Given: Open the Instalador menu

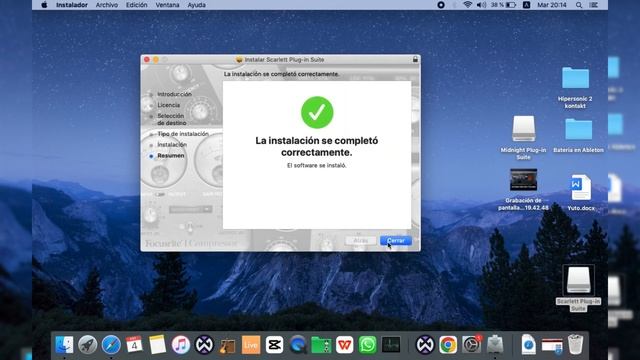Looking at the screenshot, I should [x=72, y=5].
